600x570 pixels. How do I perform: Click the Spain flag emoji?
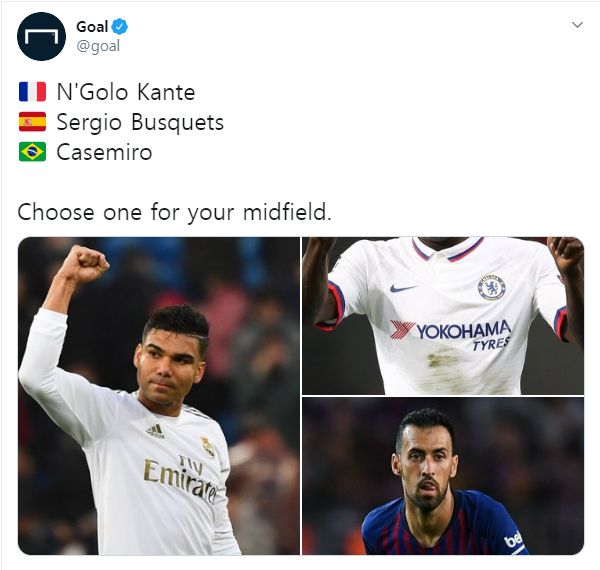coord(32,122)
